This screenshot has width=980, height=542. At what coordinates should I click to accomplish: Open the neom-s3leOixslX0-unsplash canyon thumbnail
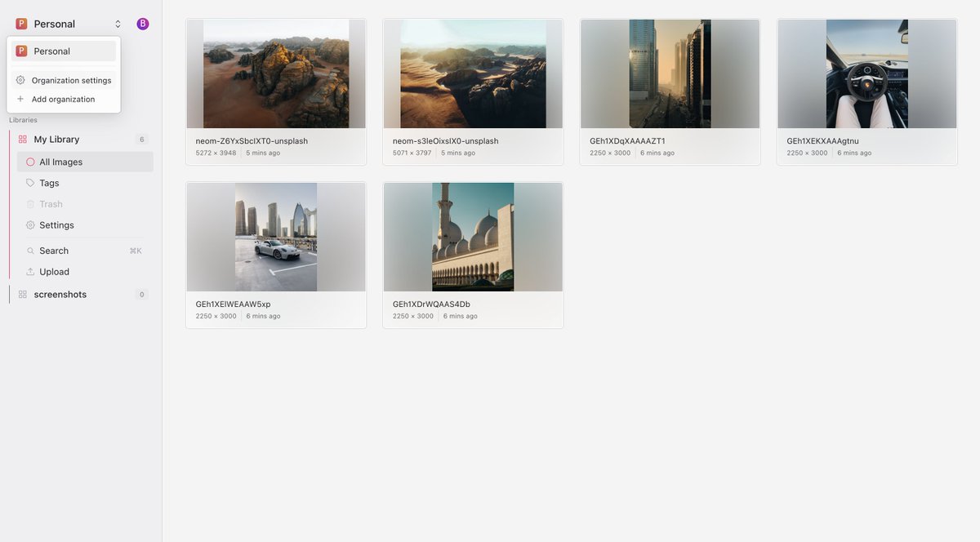pyautogui.click(x=473, y=73)
